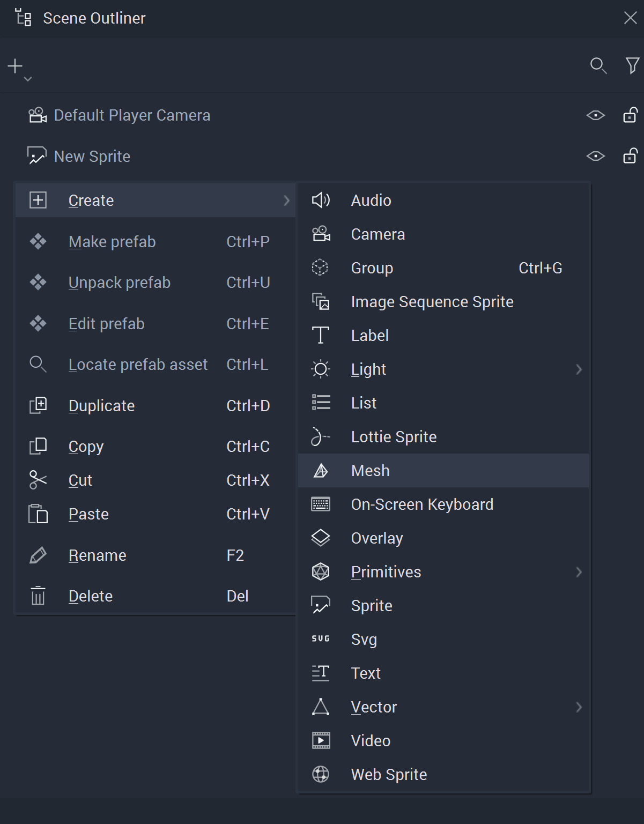Expand the Light submenu arrow

[x=579, y=369]
